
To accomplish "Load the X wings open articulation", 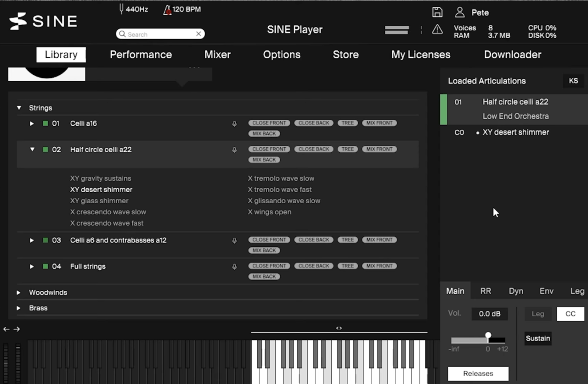I will 270,212.
